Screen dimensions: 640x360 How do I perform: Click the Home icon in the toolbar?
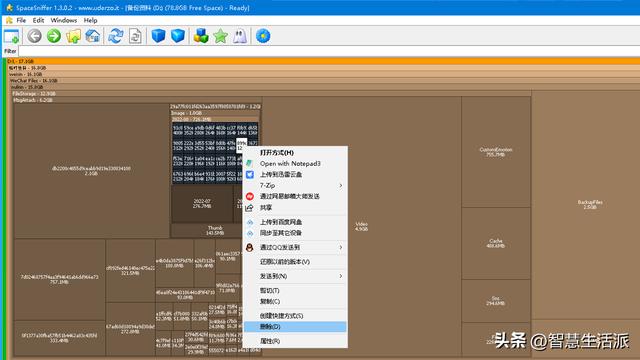(x=93, y=36)
